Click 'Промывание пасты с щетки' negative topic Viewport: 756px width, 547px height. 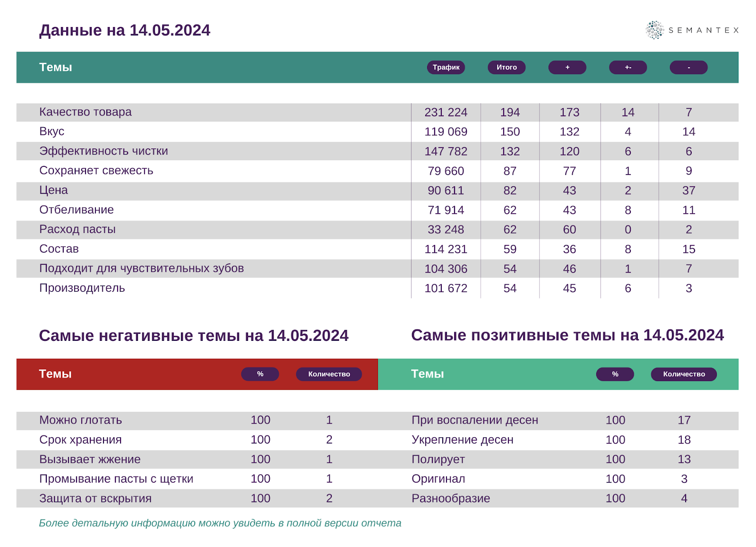[116, 479]
